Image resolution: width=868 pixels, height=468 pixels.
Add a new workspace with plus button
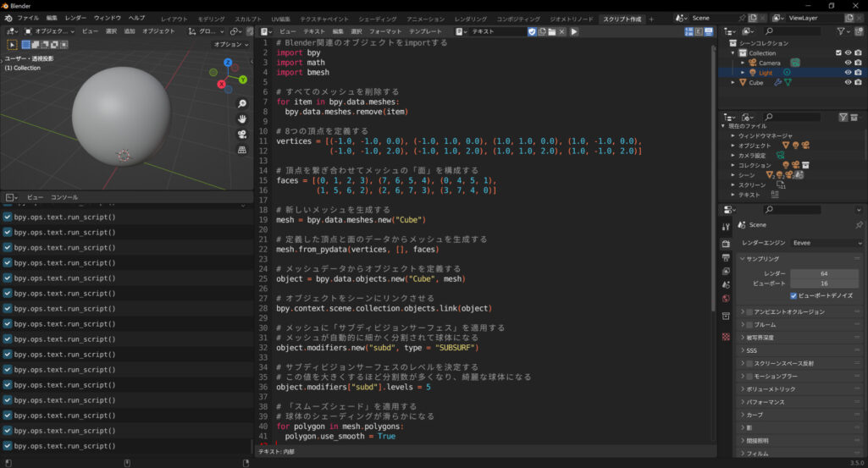coord(651,19)
